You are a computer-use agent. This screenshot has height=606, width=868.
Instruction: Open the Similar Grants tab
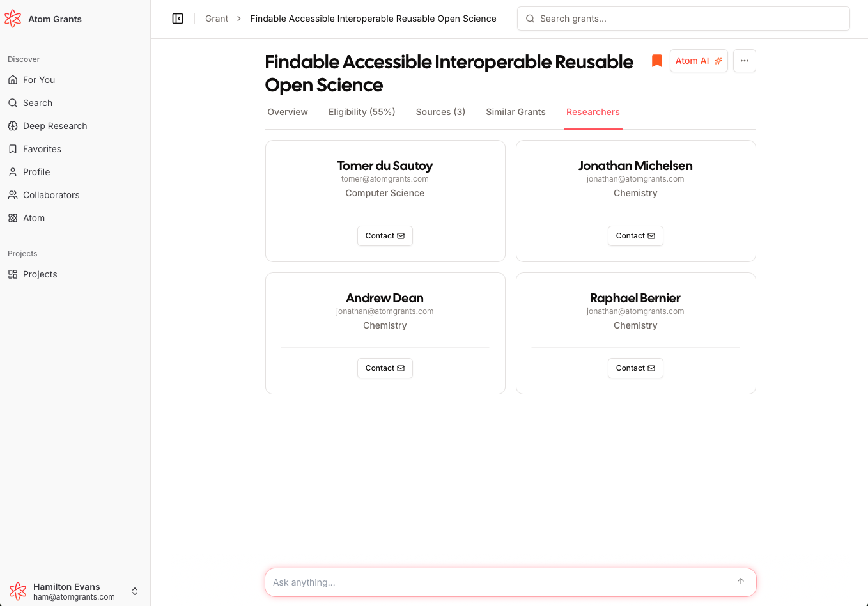(515, 112)
